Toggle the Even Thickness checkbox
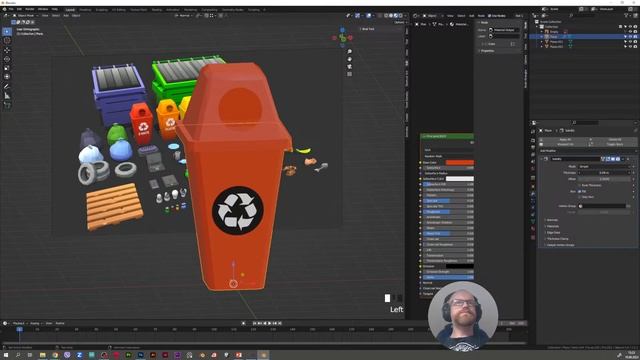This screenshot has height=360, width=640. pyautogui.click(x=580, y=185)
